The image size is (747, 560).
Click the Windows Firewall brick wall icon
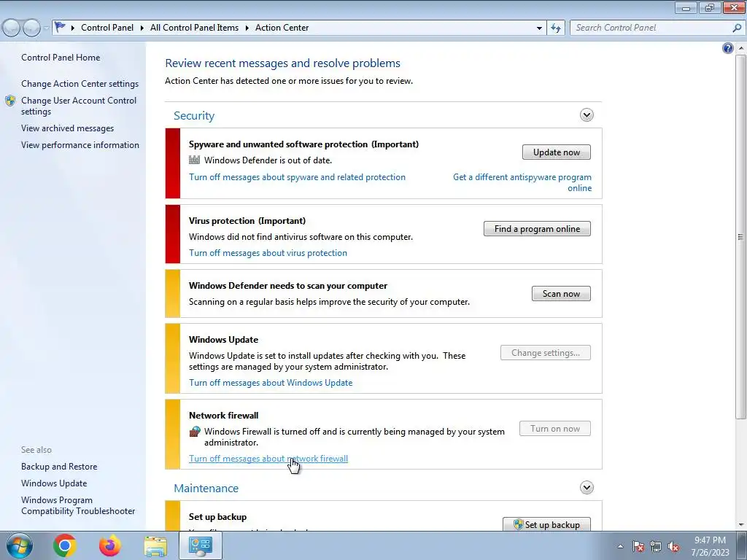coord(195,431)
